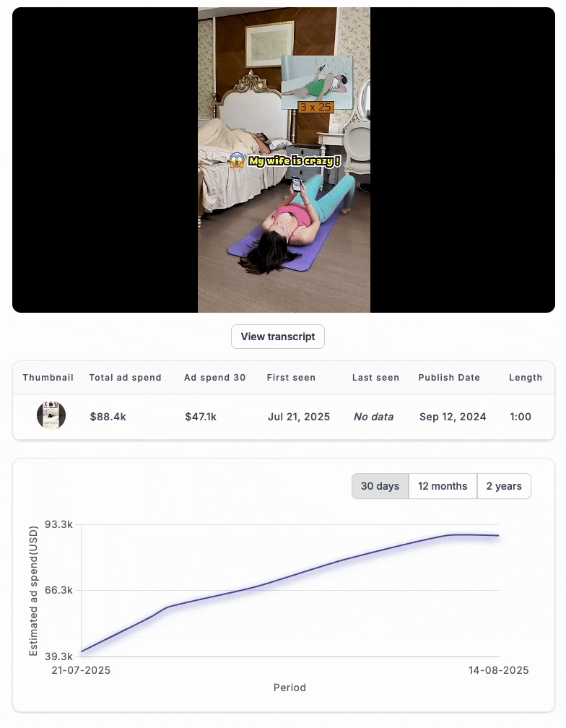Image resolution: width=566 pixels, height=728 pixels.
Task: Click the Length column header
Action: click(526, 378)
